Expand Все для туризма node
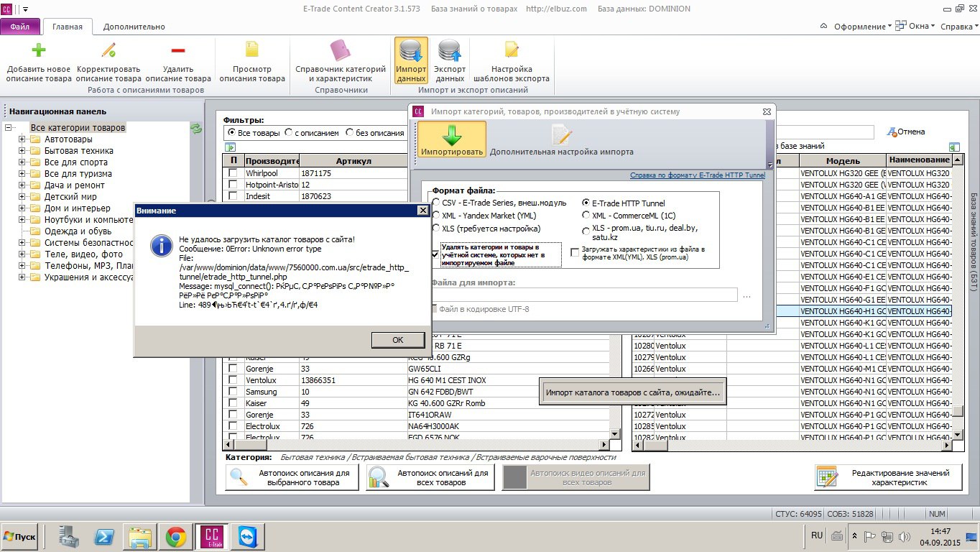Image resolution: width=980 pixels, height=552 pixels. (x=22, y=174)
